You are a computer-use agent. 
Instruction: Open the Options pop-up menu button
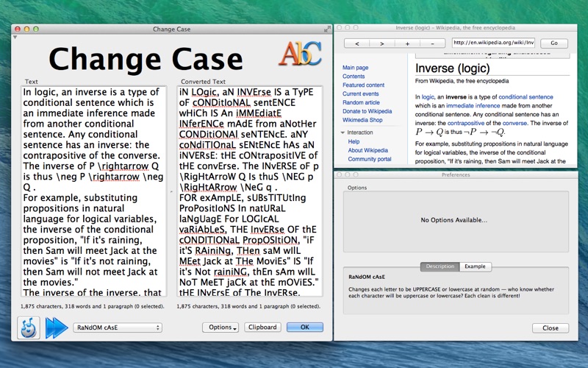(220, 328)
